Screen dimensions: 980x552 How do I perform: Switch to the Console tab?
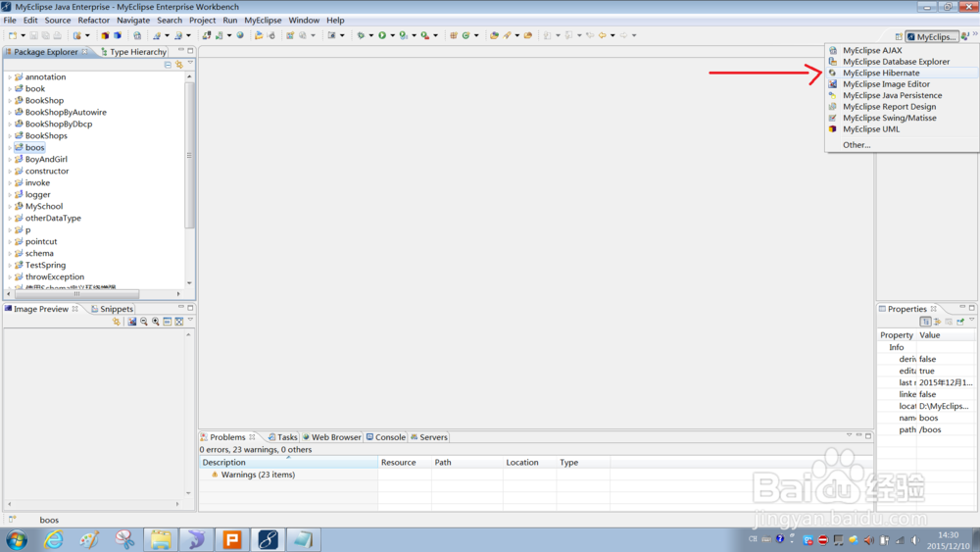[x=385, y=437]
